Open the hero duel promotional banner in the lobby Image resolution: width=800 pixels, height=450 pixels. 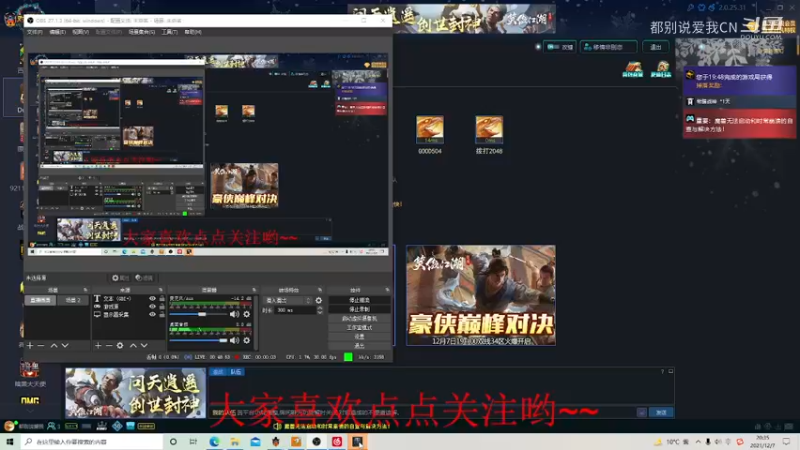pyautogui.click(x=481, y=295)
